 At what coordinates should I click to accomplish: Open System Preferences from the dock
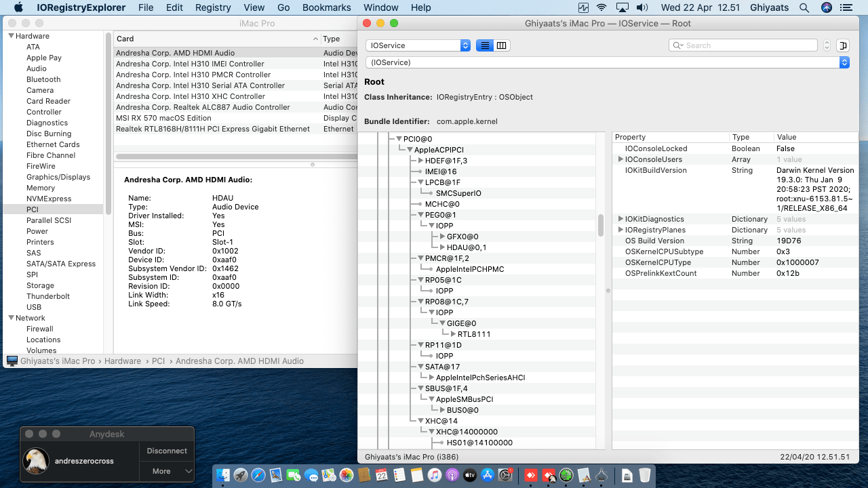505,476
